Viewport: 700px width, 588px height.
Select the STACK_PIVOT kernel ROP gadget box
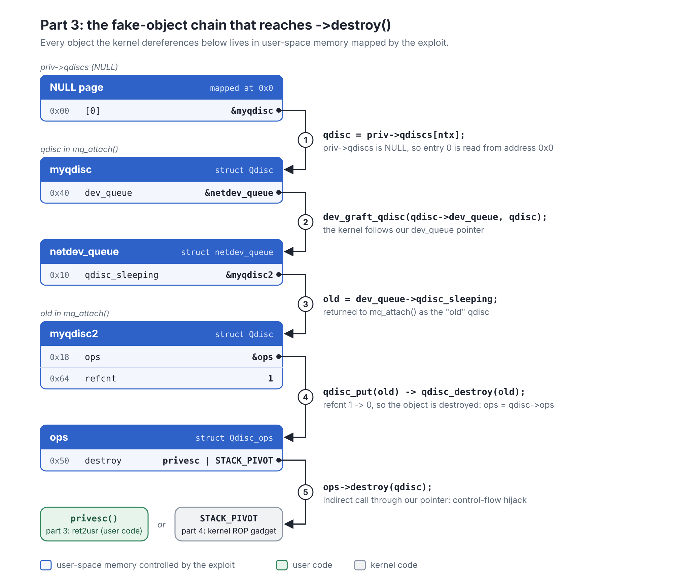click(x=229, y=524)
